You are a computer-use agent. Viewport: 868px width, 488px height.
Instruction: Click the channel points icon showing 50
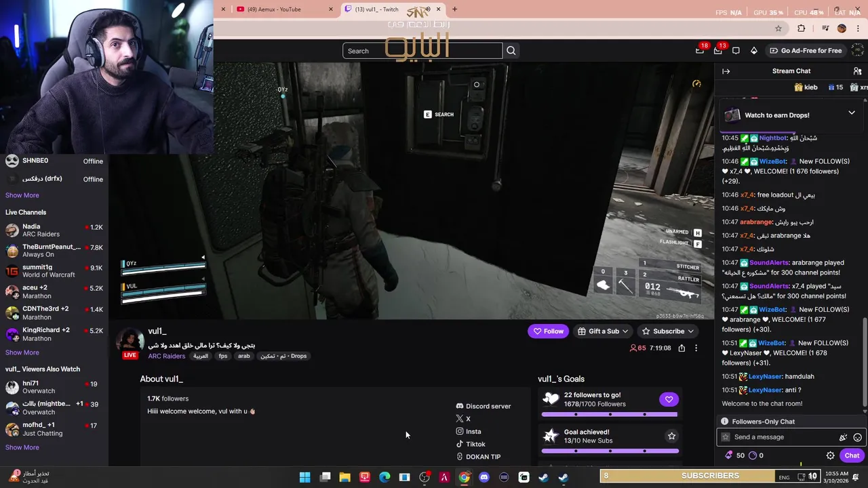pos(734,455)
